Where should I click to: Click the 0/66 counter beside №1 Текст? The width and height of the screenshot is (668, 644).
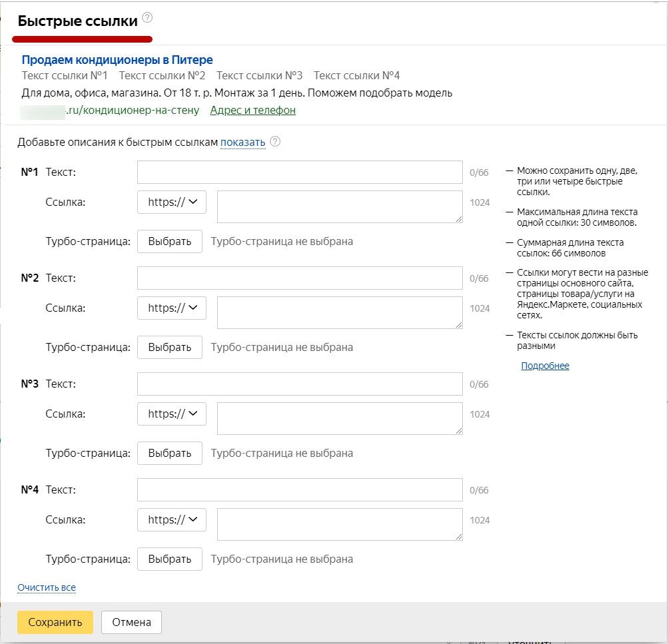pyautogui.click(x=479, y=172)
